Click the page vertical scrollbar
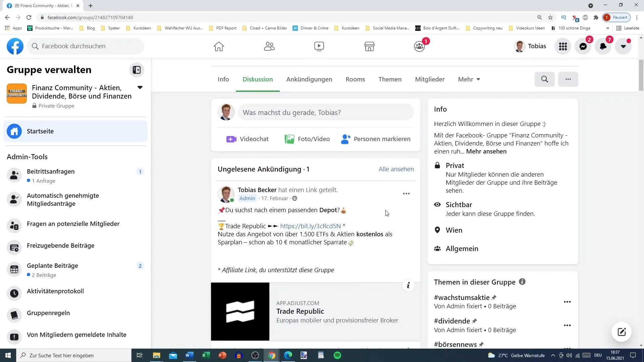The image size is (644, 362). click(641, 75)
